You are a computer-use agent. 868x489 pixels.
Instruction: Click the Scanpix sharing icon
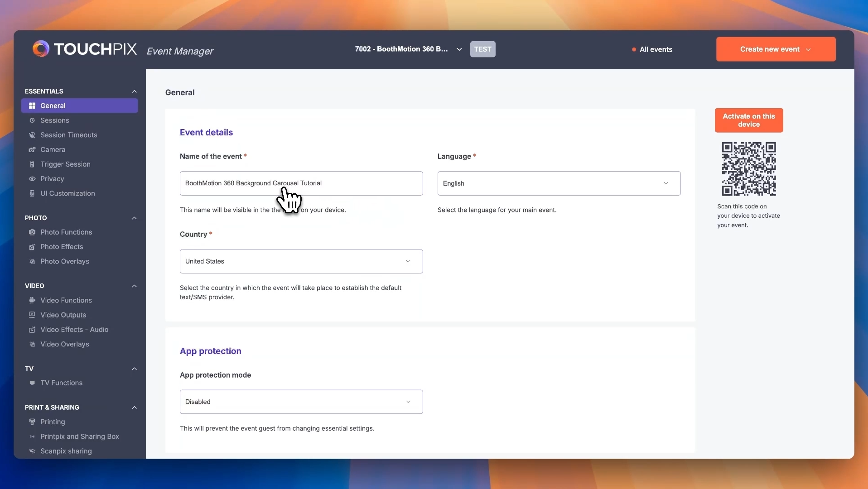click(x=32, y=451)
